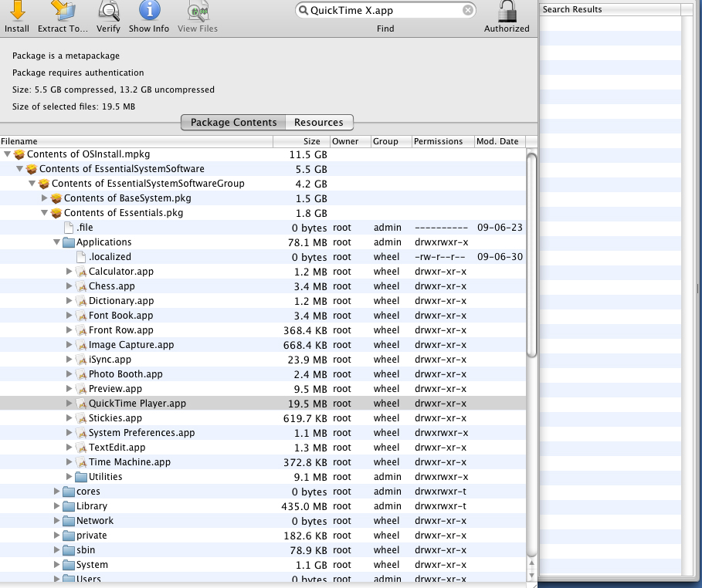Click the Applications folder icon
This screenshot has width=702, height=588.
coord(69,242)
